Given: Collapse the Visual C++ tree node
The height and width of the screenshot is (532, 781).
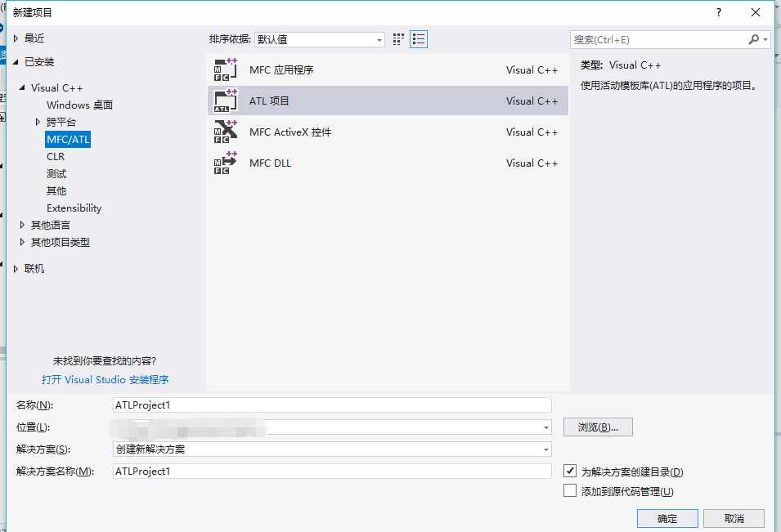Looking at the screenshot, I should 22,87.
